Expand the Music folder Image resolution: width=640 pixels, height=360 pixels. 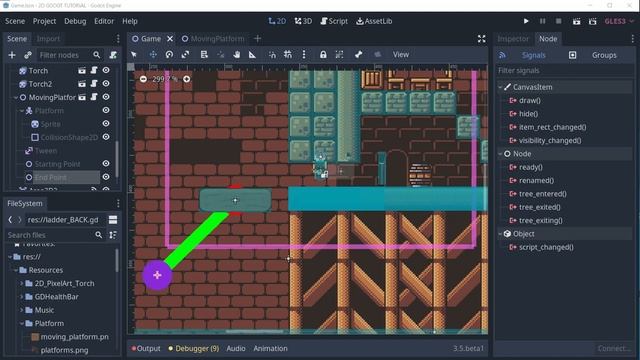pos(22,310)
